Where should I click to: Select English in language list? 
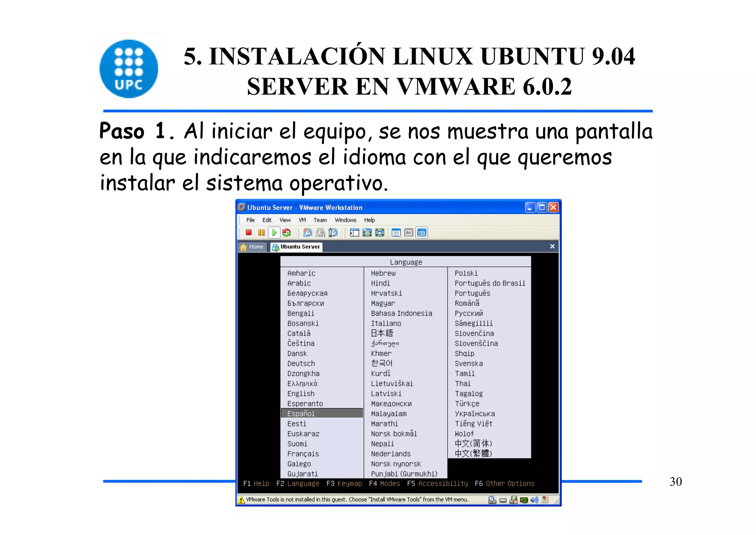click(301, 393)
